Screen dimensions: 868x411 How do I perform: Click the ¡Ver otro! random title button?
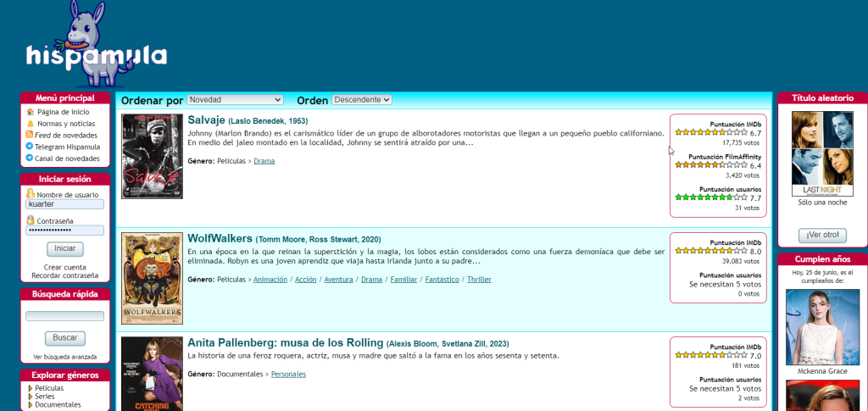[x=822, y=235]
